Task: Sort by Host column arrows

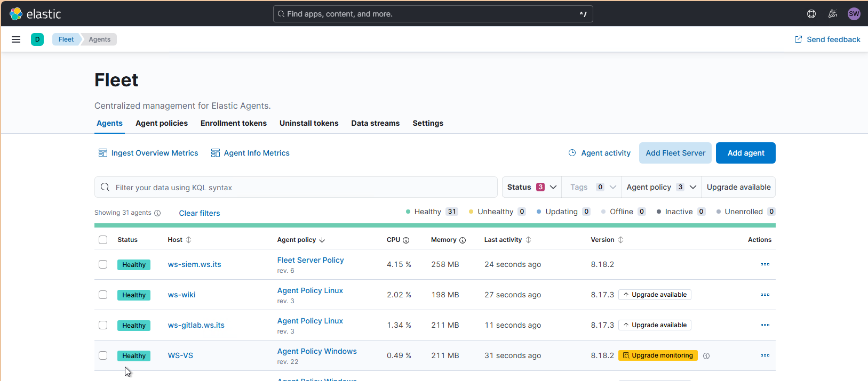Action: coord(188,240)
